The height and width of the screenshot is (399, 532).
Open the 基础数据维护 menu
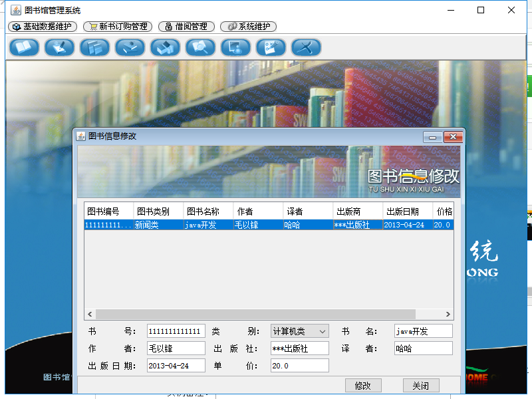pyautogui.click(x=42, y=27)
